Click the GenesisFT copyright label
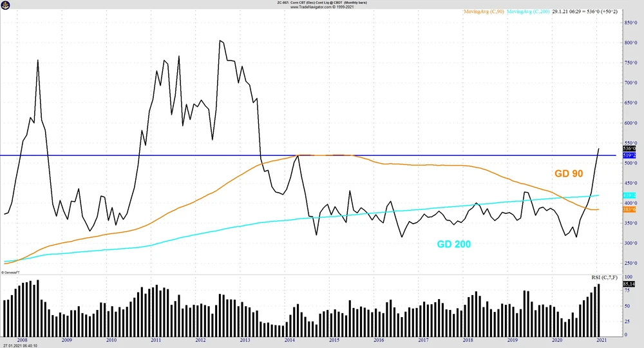This screenshot has height=348, width=644. click(14, 272)
